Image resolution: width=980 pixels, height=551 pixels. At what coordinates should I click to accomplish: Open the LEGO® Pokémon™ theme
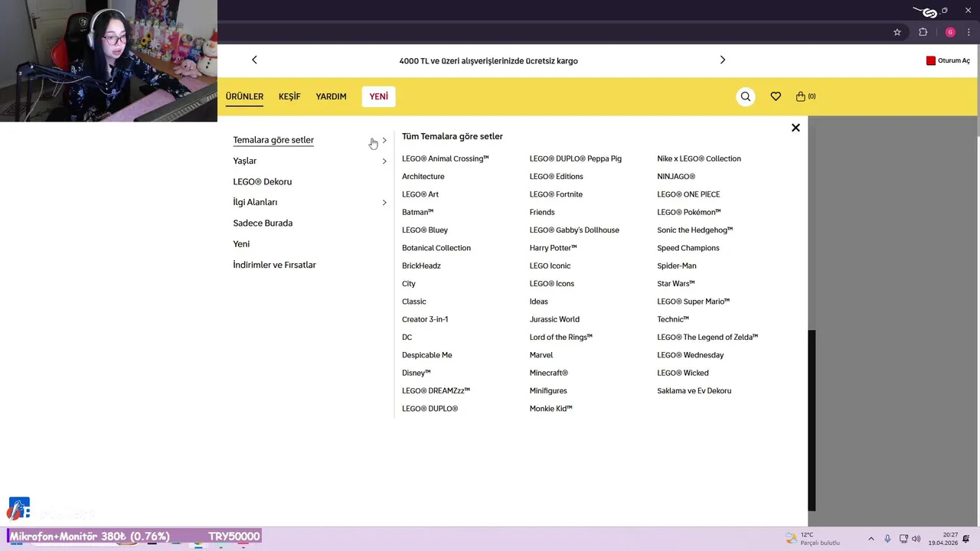[x=689, y=212]
